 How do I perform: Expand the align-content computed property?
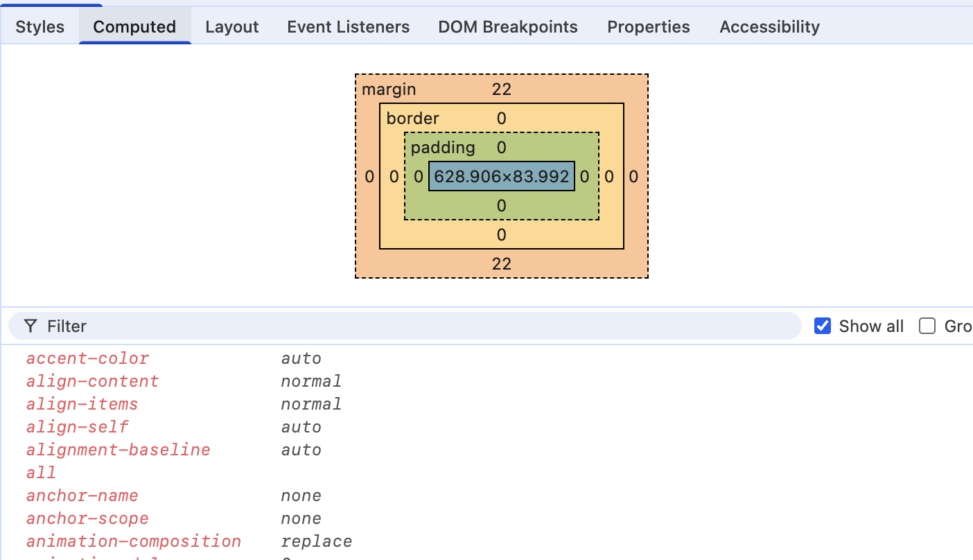point(92,381)
